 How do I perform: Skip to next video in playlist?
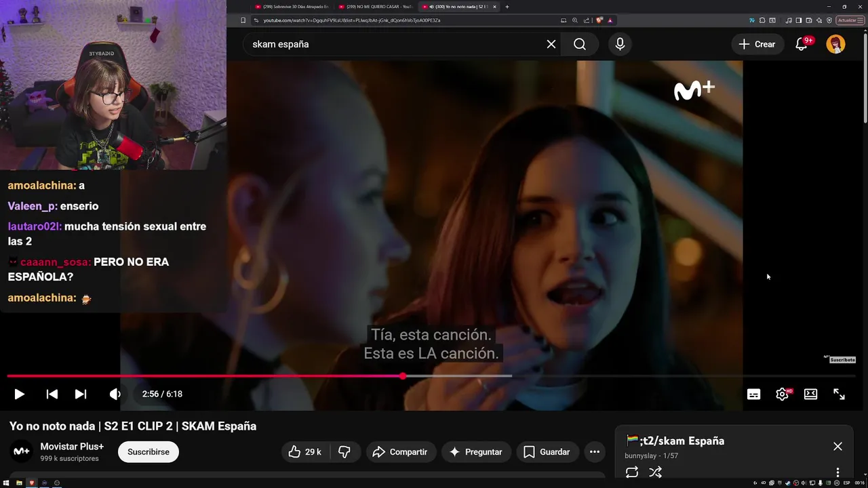coord(80,394)
